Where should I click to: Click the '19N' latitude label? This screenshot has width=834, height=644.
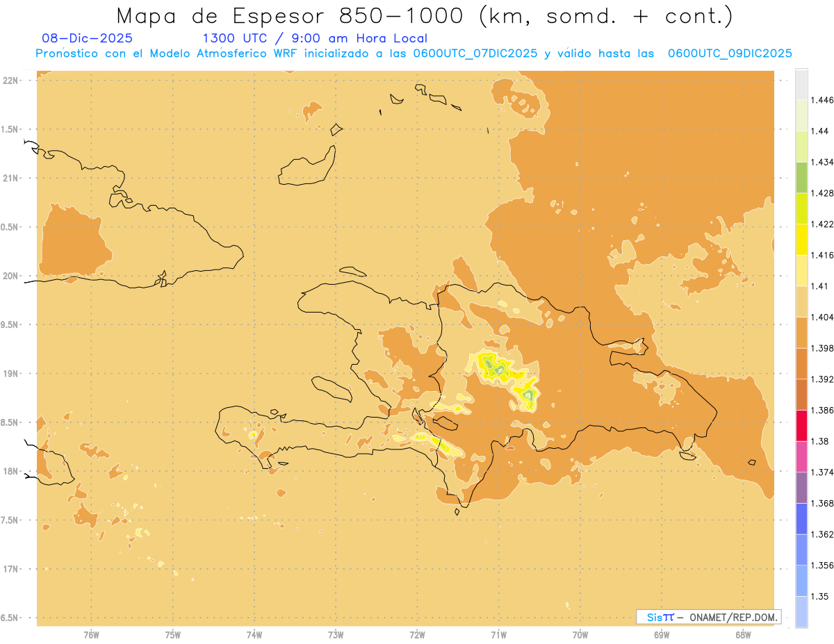pyautogui.click(x=10, y=374)
